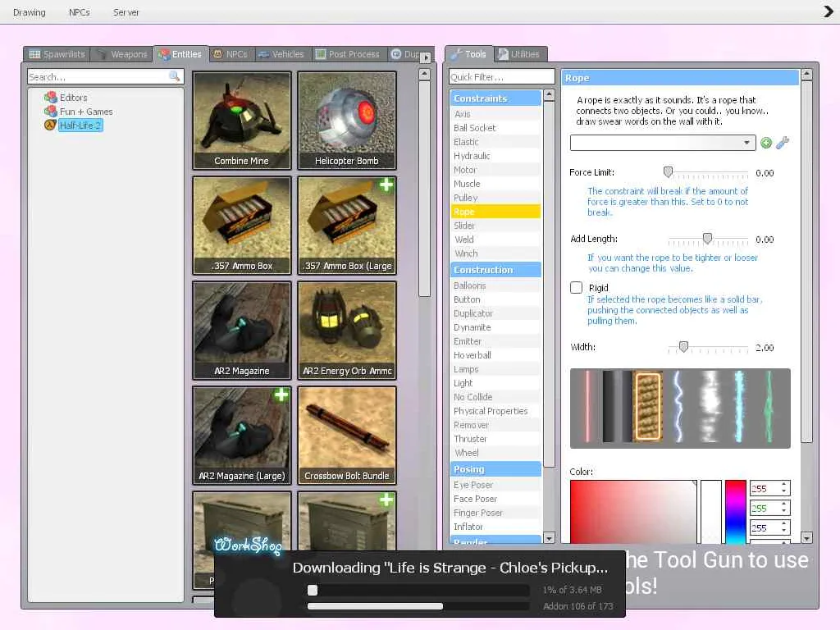
Task: Choose the braided rope material
Action: 648,407
